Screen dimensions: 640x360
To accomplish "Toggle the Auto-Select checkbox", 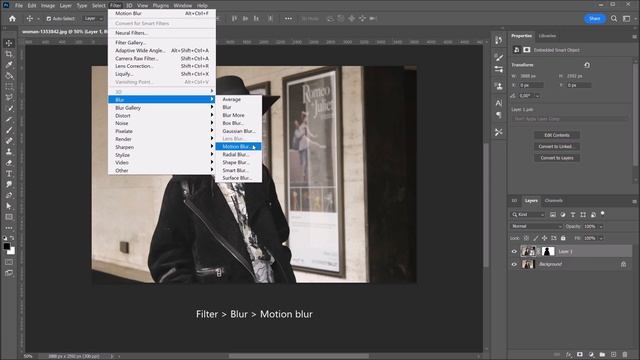I will pyautogui.click(x=49, y=19).
